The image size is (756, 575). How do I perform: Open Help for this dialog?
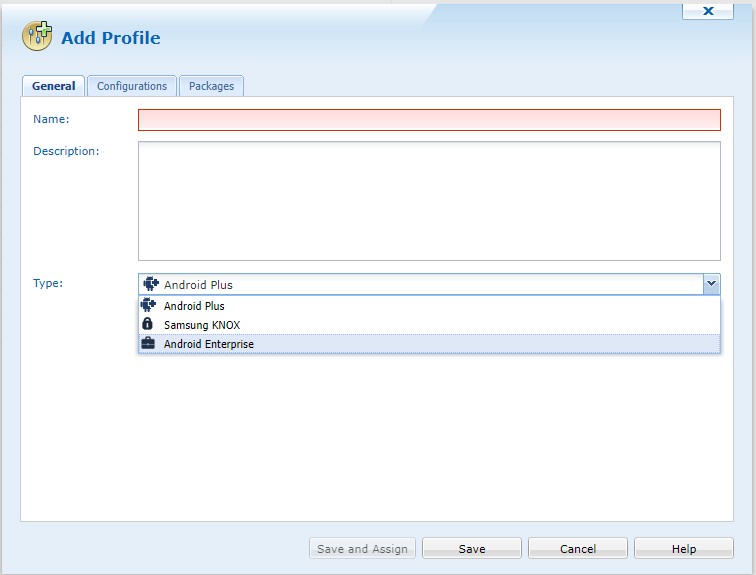(683, 548)
